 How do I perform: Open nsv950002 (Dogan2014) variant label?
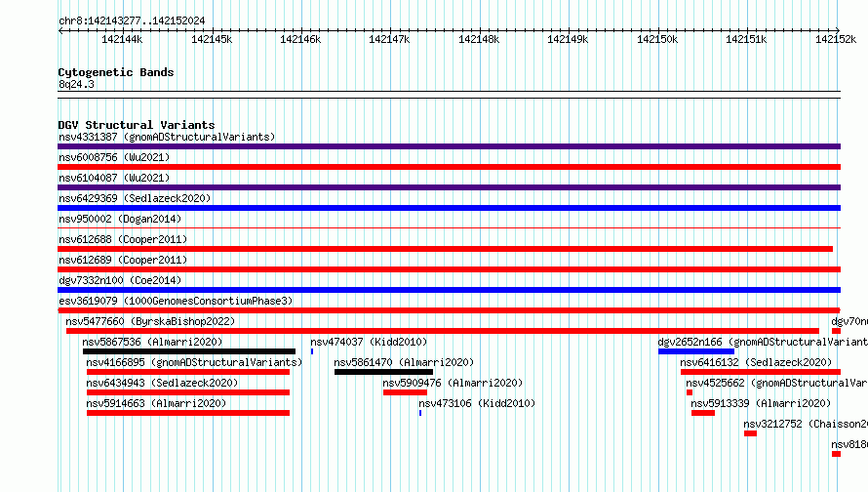(120, 219)
